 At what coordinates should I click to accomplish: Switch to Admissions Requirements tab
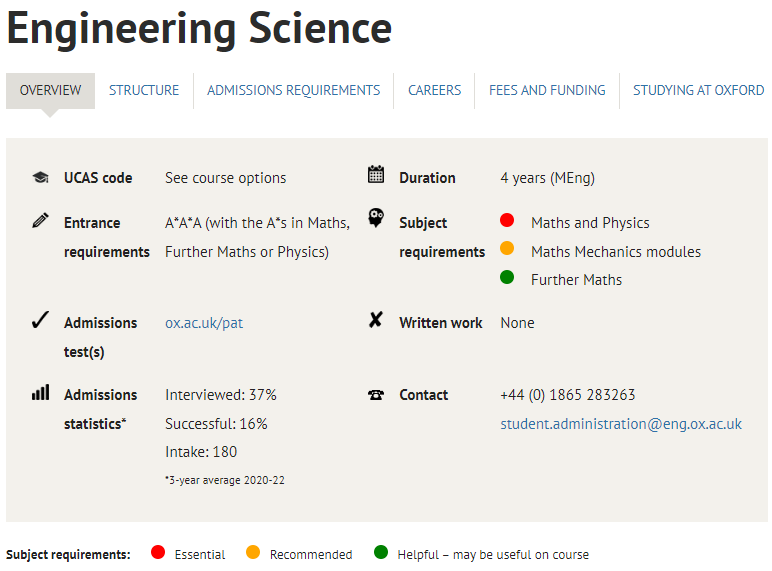click(293, 91)
